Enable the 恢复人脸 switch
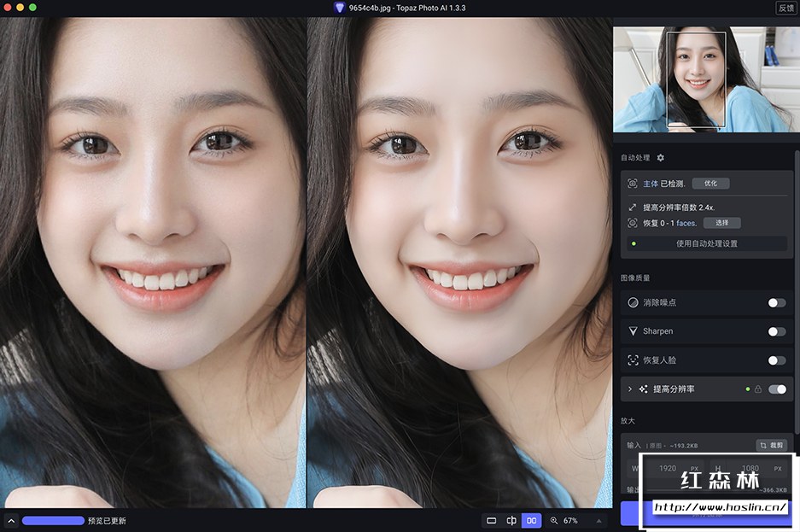 click(x=777, y=360)
